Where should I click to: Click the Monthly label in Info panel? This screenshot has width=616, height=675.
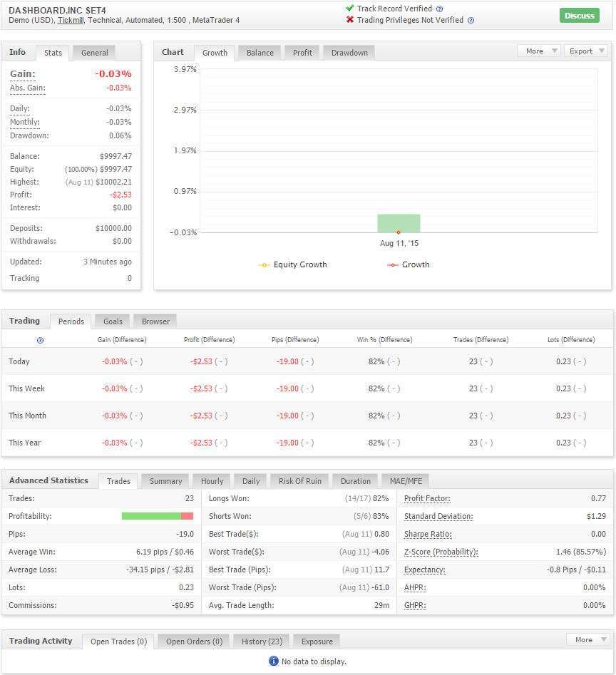point(24,122)
